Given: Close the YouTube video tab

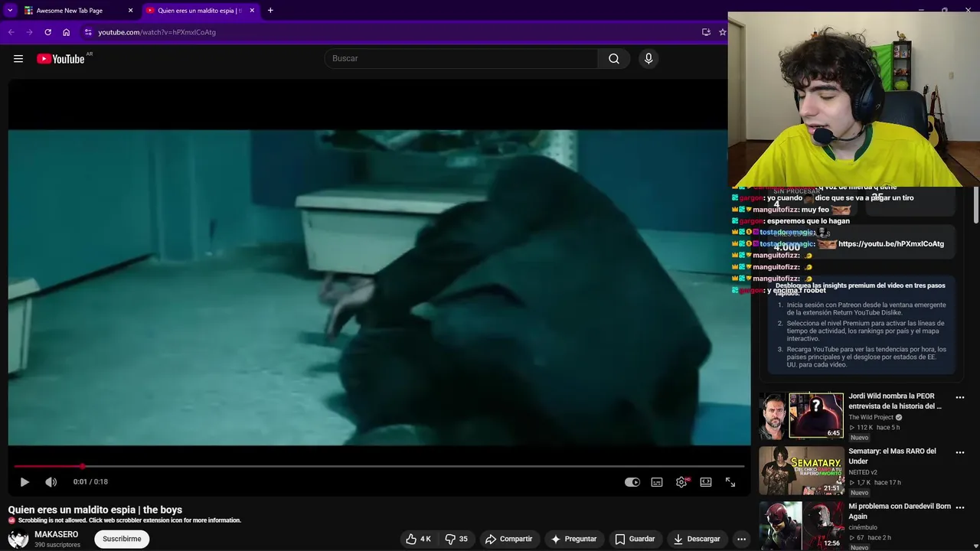Looking at the screenshot, I should coord(252,11).
